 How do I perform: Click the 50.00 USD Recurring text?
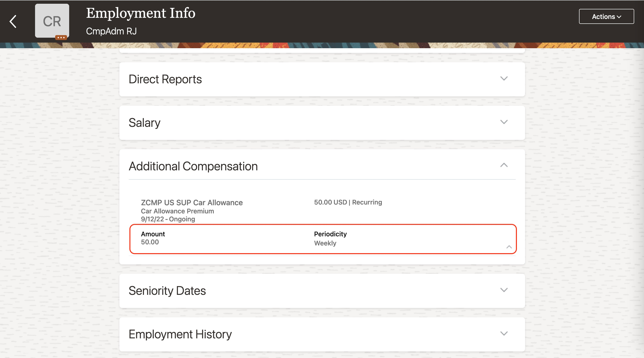pyautogui.click(x=348, y=202)
